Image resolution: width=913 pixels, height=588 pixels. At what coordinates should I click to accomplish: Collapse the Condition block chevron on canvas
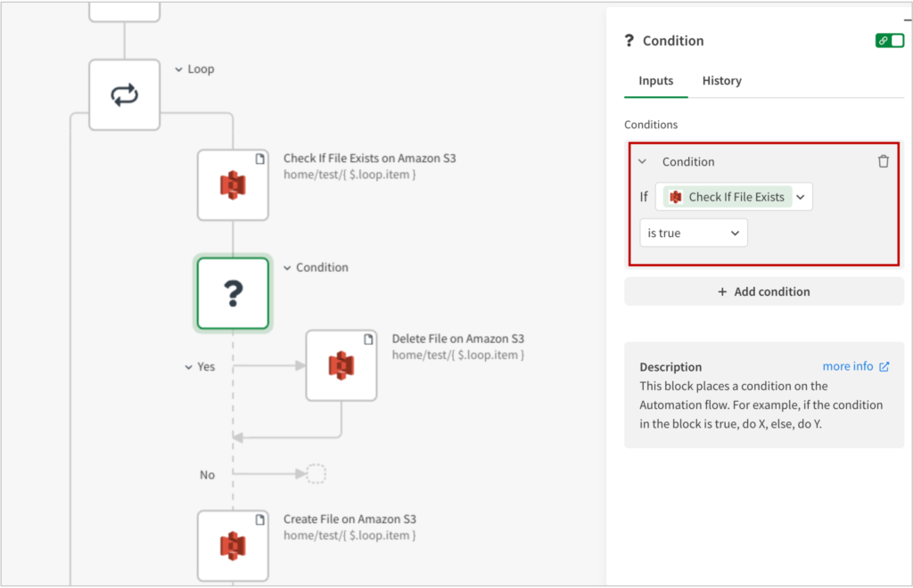click(287, 267)
